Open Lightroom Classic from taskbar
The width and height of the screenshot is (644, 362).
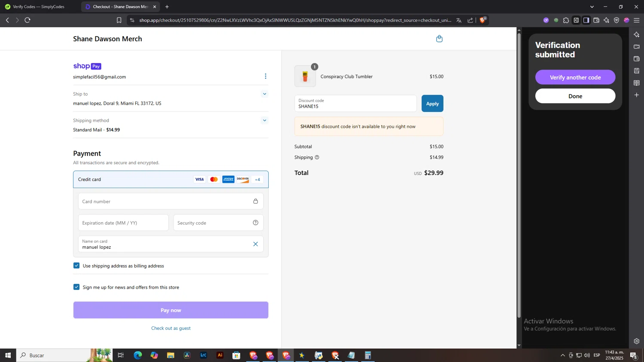204,355
